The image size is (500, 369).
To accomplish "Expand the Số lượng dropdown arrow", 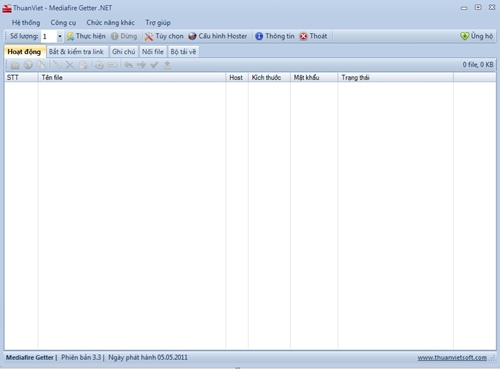I will click(x=60, y=36).
